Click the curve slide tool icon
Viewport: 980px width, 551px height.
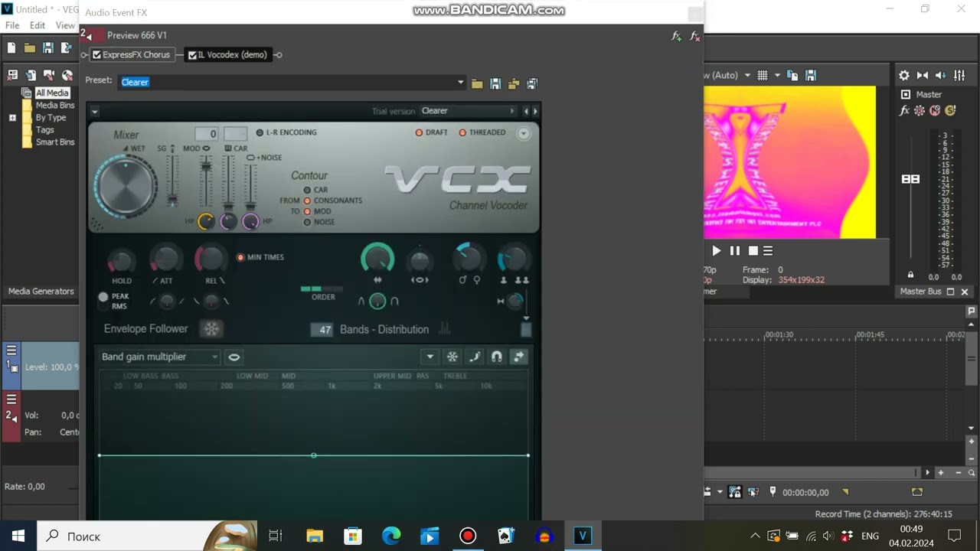pyautogui.click(x=475, y=357)
